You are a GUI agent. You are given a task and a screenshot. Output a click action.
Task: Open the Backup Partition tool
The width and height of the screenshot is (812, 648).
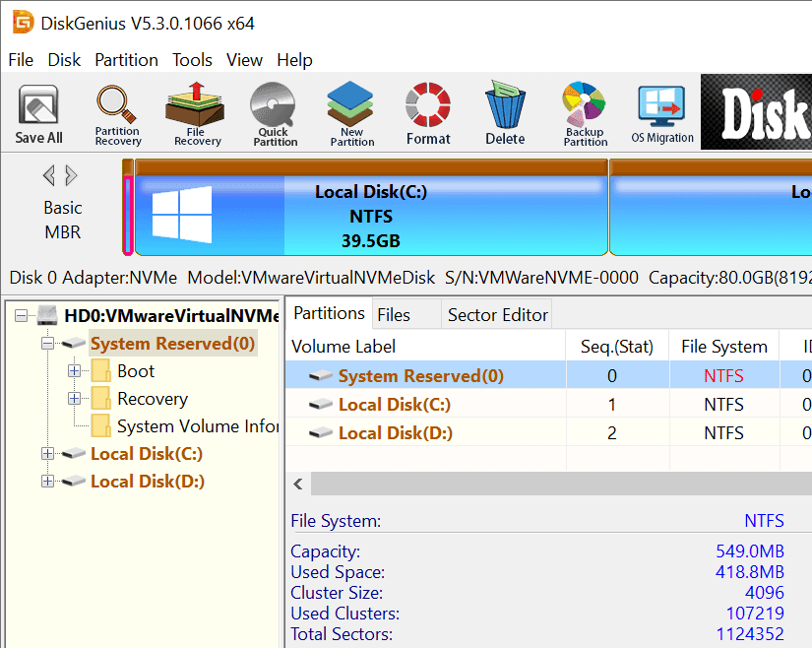point(585,114)
